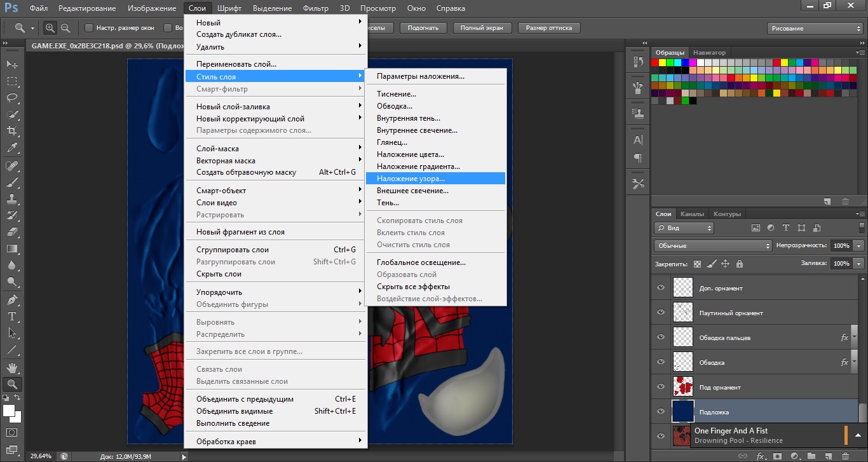The height and width of the screenshot is (462, 868).
Task: Hide the Доп. орнамент layer
Action: click(x=661, y=288)
